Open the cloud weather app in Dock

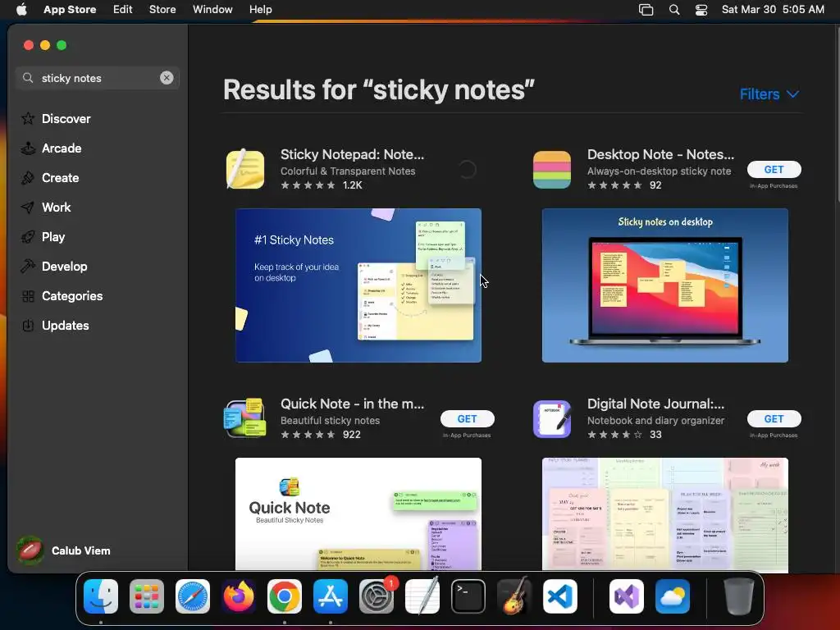(673, 596)
